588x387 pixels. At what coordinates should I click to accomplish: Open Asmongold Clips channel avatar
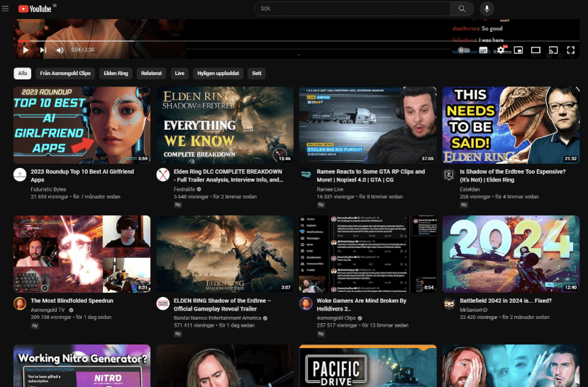(x=306, y=304)
